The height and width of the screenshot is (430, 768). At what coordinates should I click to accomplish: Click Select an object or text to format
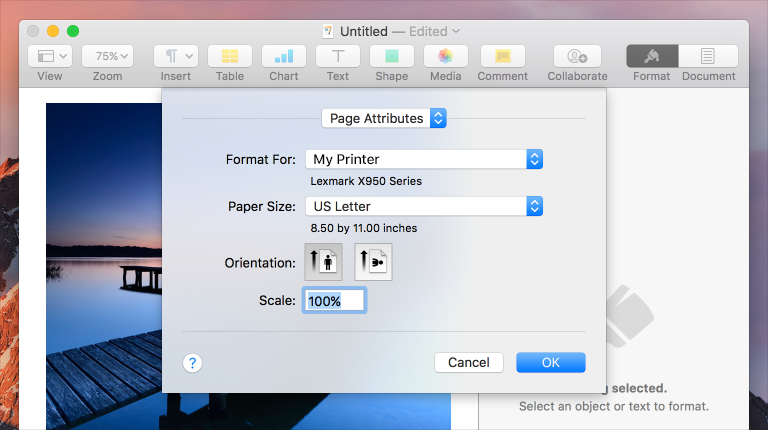[x=614, y=406]
